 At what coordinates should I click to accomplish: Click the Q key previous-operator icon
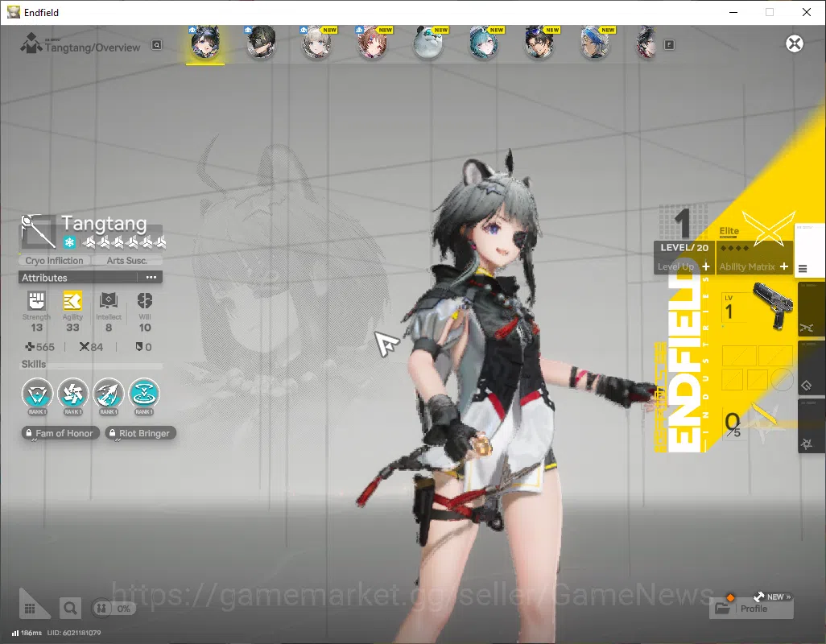[x=157, y=45]
